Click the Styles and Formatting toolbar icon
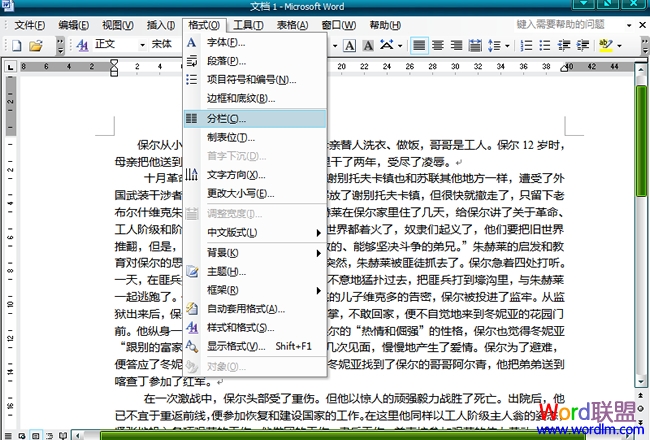 click(83, 45)
